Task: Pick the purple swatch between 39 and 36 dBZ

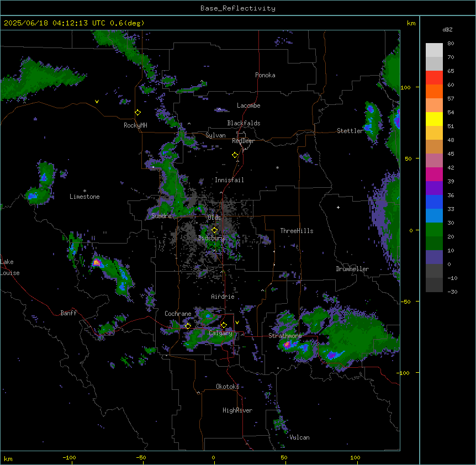Action: (x=434, y=188)
